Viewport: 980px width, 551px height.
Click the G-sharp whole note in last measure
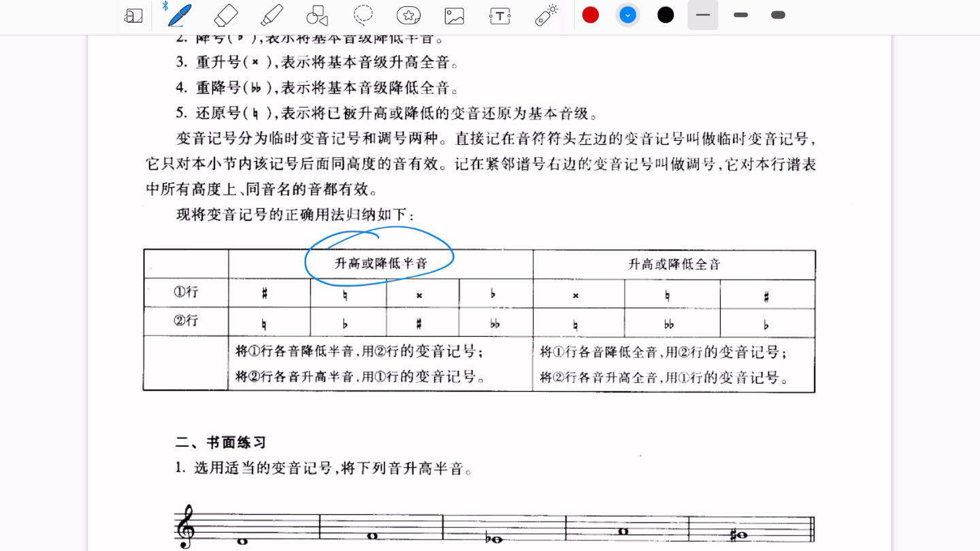[x=739, y=535]
